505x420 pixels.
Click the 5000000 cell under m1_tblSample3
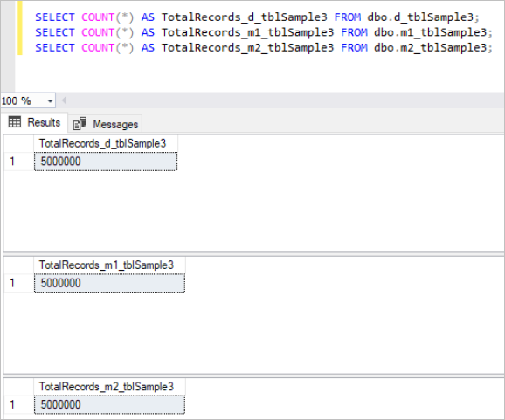coord(109,283)
